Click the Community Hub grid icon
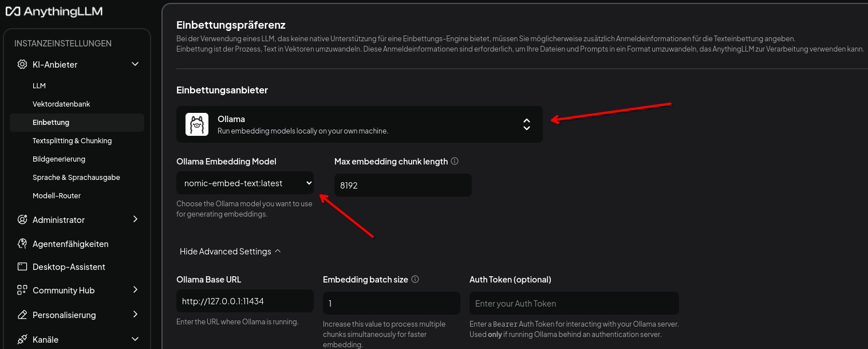Screen dimensions: 868x349 [x=22, y=290]
